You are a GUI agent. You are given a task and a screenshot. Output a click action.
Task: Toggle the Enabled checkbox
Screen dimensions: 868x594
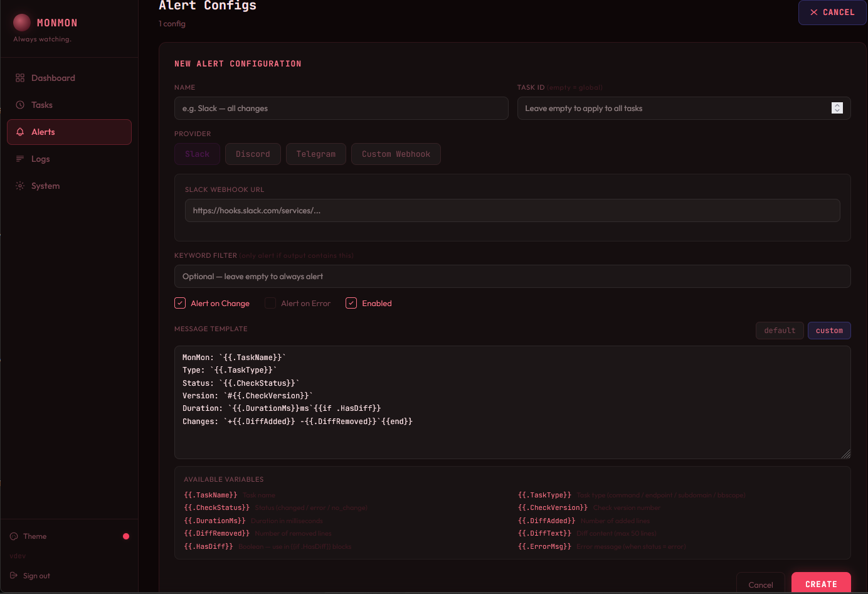coord(351,303)
